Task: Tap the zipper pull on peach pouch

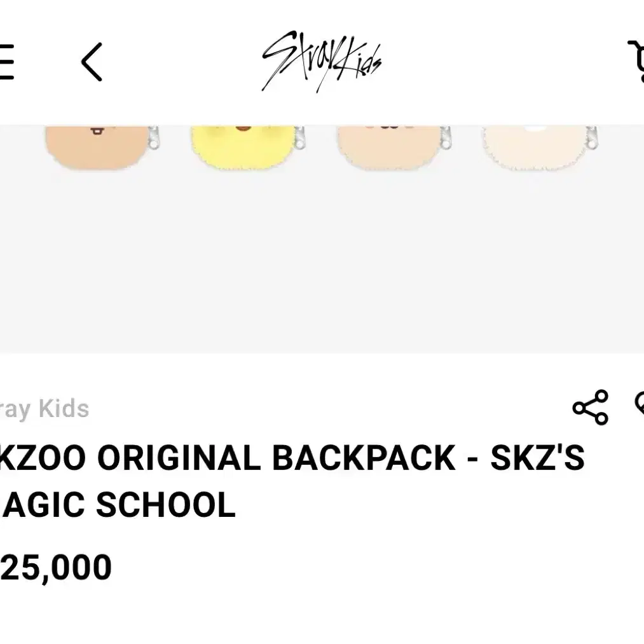Action: pyautogui.click(x=446, y=137)
